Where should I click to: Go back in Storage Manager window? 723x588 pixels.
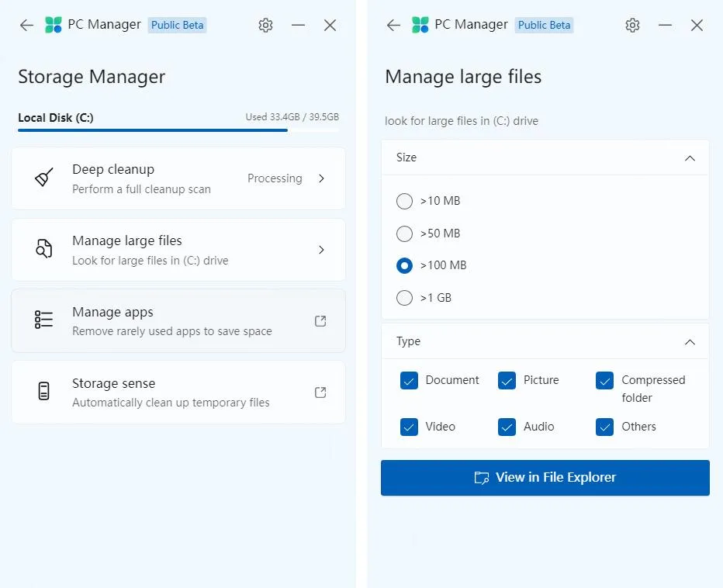point(26,25)
